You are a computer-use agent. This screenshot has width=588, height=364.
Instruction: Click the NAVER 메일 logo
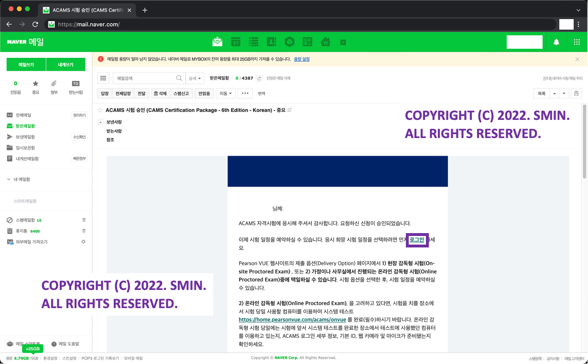pyautogui.click(x=25, y=42)
